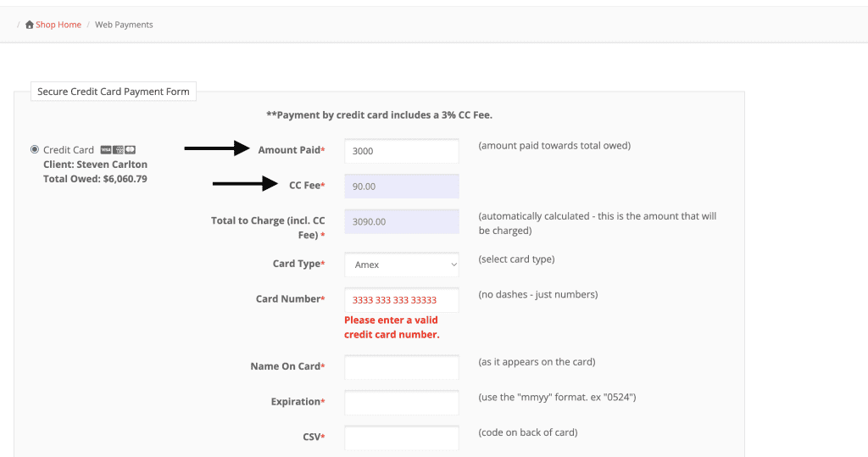
Task: Click the Web Payments breadcrumb
Action: point(124,25)
